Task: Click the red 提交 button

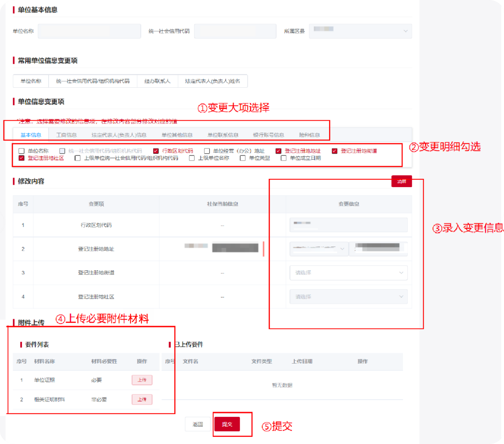Action: click(x=227, y=424)
